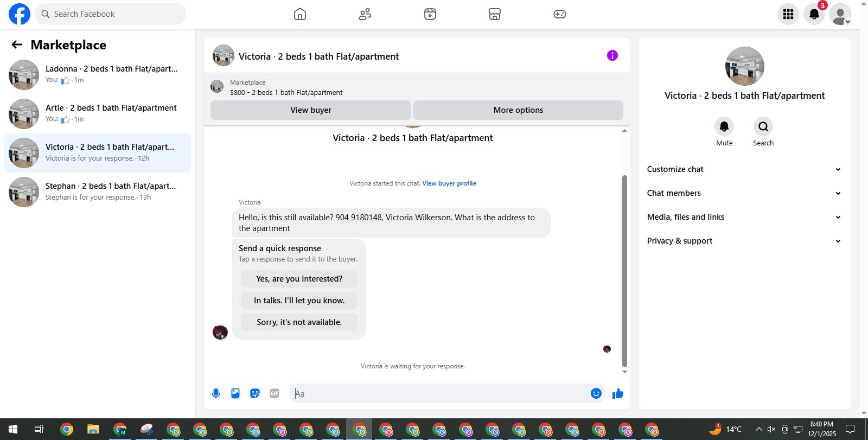This screenshot has width=868, height=440.
Task: Click the microphone voice clip icon
Action: [x=216, y=393]
